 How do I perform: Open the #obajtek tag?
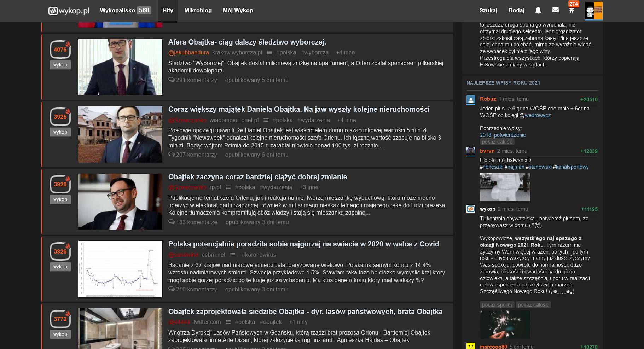(271, 322)
